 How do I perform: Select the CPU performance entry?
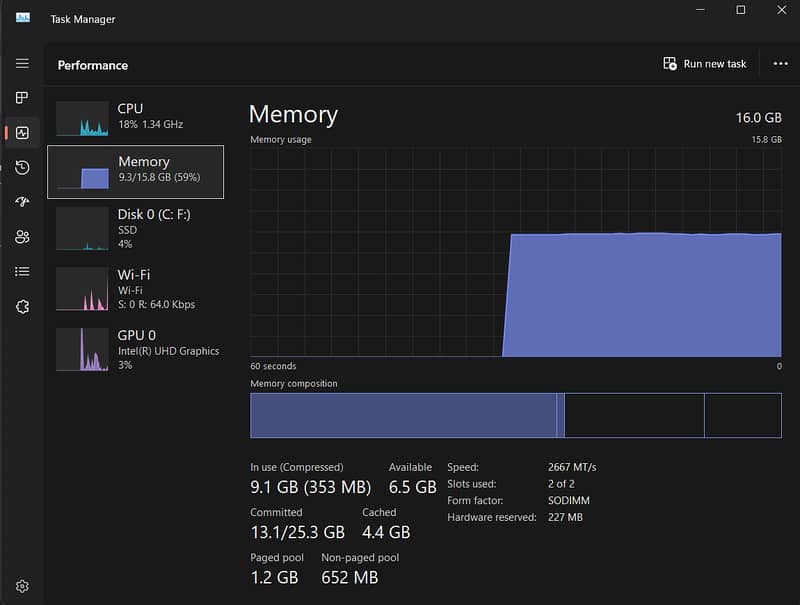click(135, 117)
